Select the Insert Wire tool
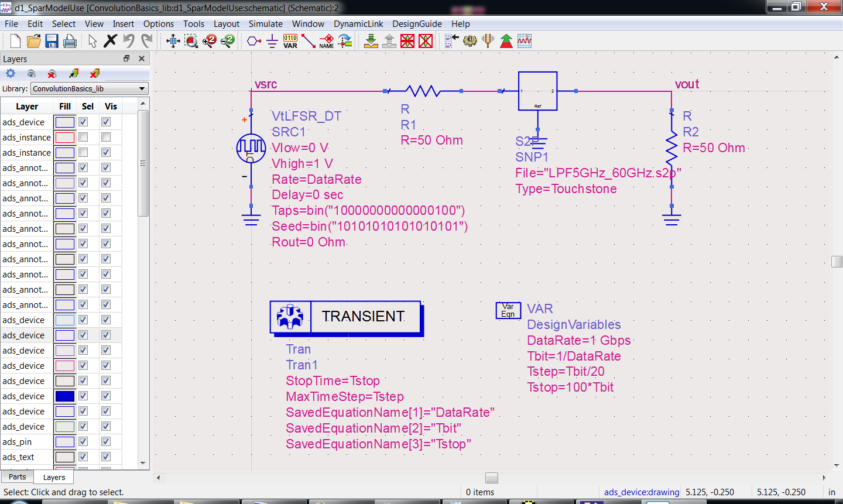This screenshot has width=843, height=504. coord(309,41)
